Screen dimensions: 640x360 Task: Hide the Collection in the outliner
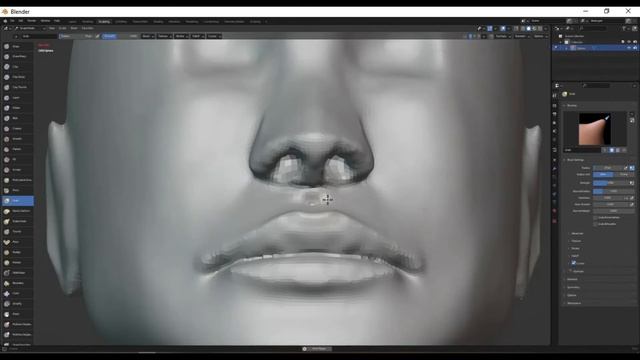point(629,42)
